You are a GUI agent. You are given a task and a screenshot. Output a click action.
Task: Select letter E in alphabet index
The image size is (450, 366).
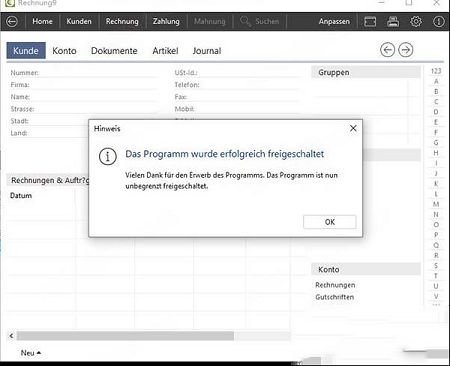[436, 122]
